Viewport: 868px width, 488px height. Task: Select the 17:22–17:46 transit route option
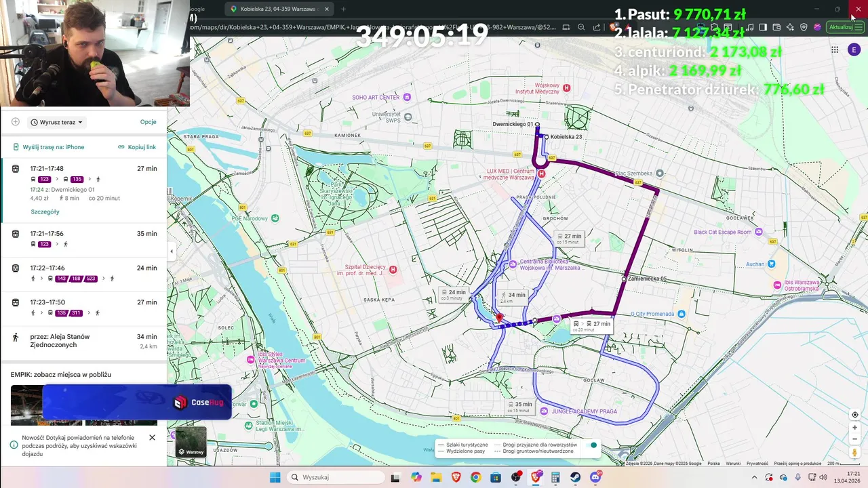pos(83,272)
